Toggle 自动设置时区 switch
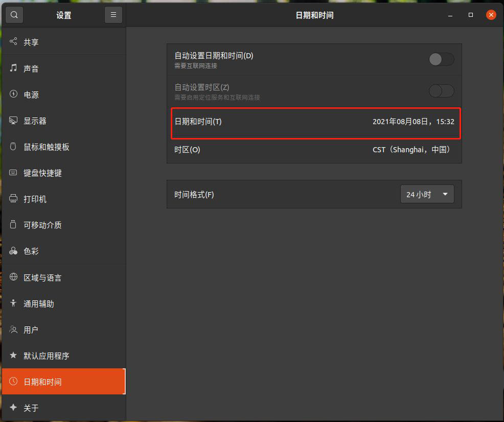The image size is (504, 422). (x=441, y=91)
